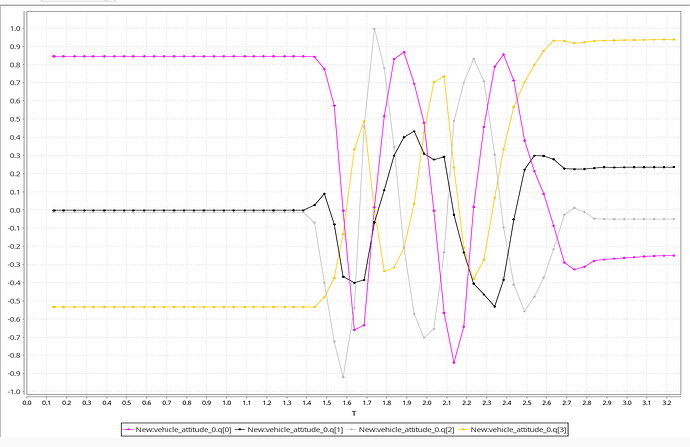Click the black curve's highest peak near 0.43
This screenshot has width=690, height=447.
[414, 131]
